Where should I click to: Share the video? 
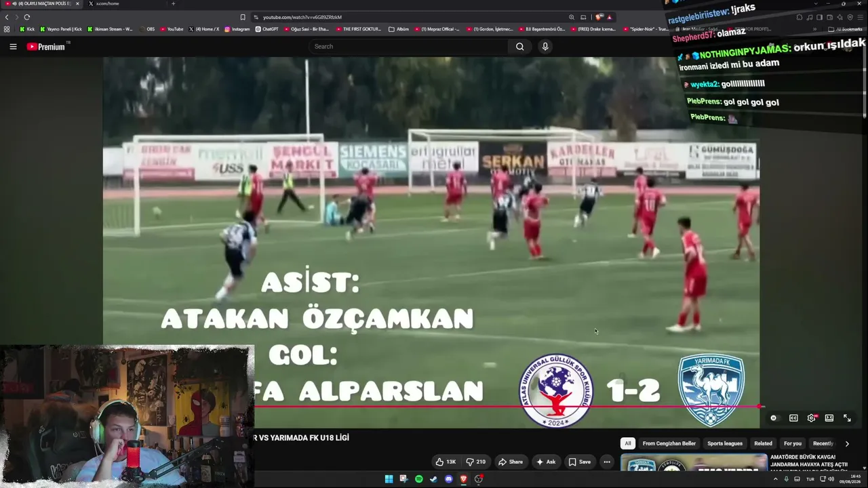pos(511,462)
